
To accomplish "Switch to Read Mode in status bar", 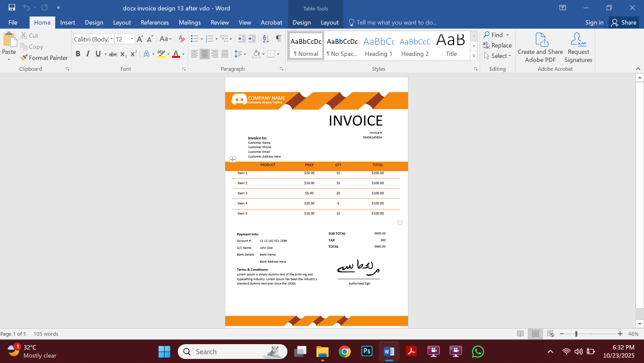I will 520,334.
